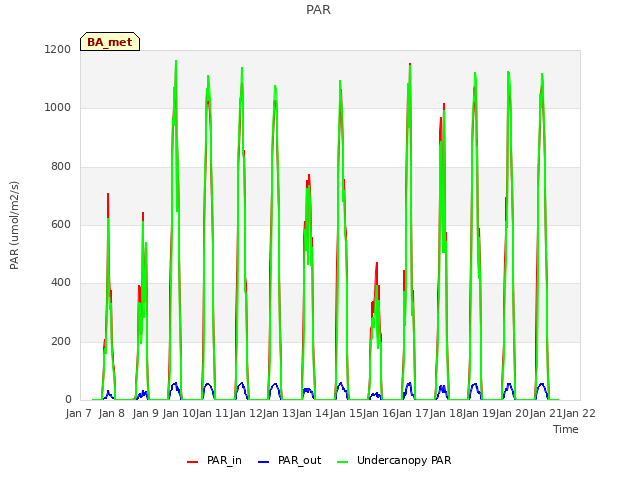Click the blue PAR_out legend swatch
The width and height of the screenshot is (640, 480).
click(x=264, y=462)
